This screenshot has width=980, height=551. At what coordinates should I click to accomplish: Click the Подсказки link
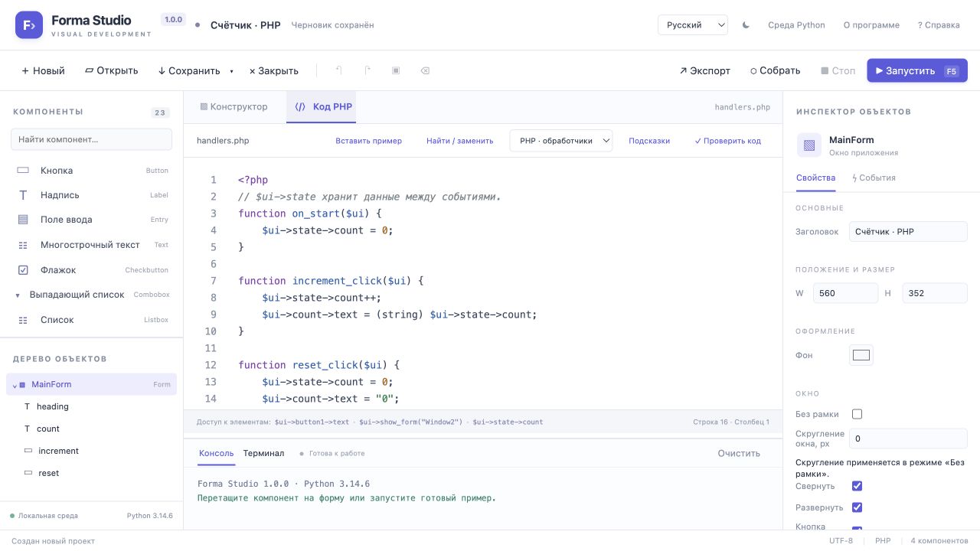point(649,141)
